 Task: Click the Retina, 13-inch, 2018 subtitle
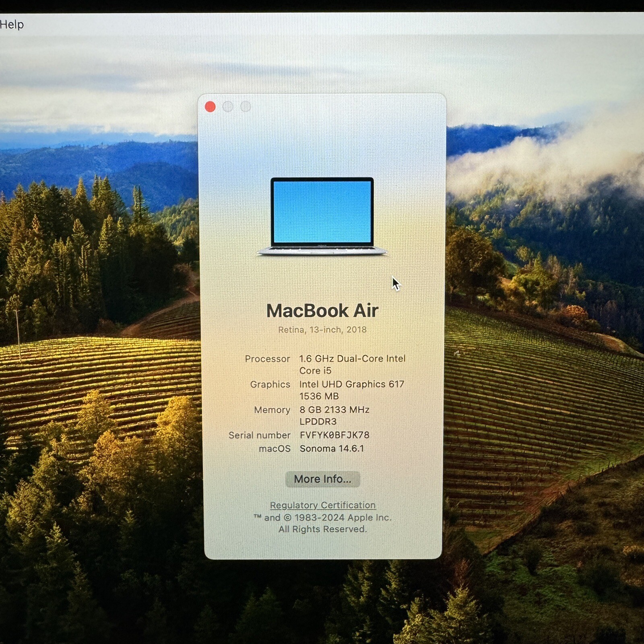pyautogui.click(x=322, y=330)
